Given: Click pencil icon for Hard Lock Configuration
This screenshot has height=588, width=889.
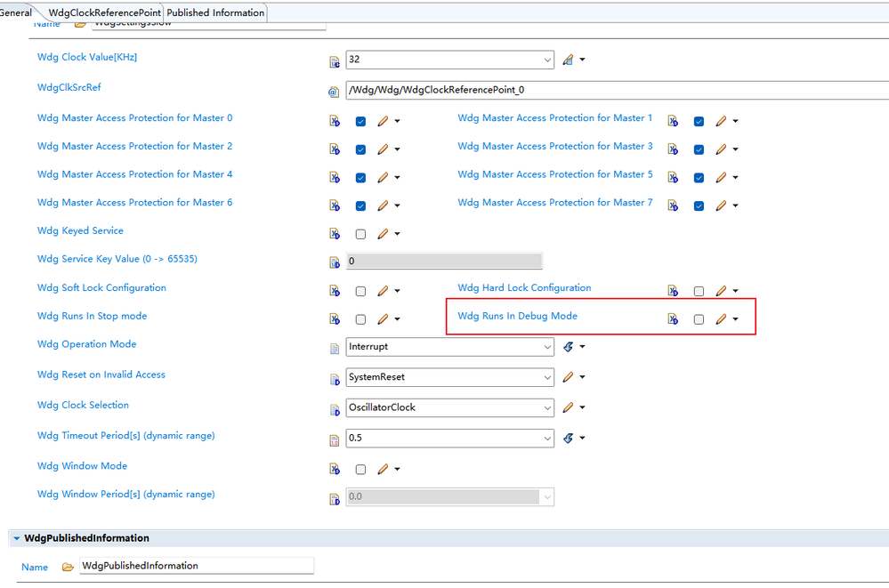Looking at the screenshot, I should click(x=721, y=291).
